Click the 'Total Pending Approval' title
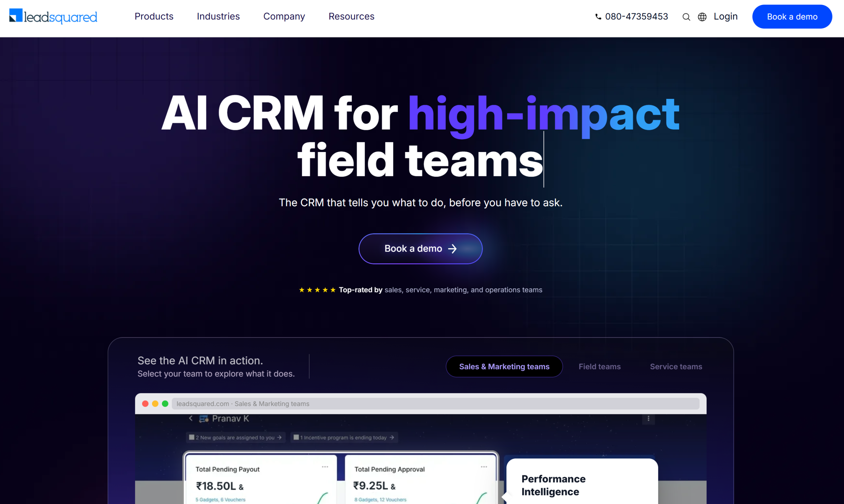The width and height of the screenshot is (844, 504). click(x=390, y=469)
